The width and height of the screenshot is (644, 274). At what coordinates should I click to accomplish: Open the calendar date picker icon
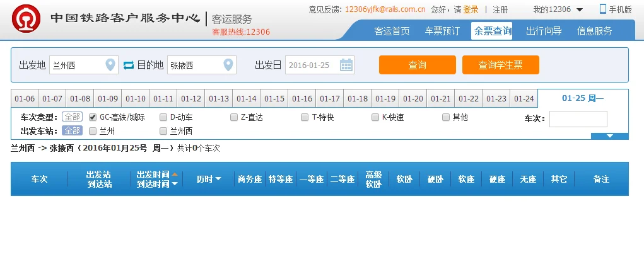[x=346, y=65]
